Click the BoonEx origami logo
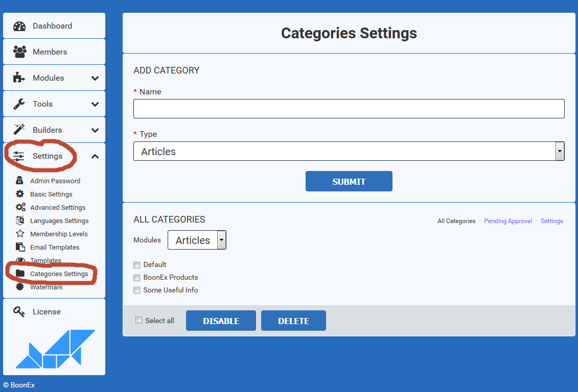Image resolution: width=578 pixels, height=392 pixels. pyautogui.click(x=55, y=349)
